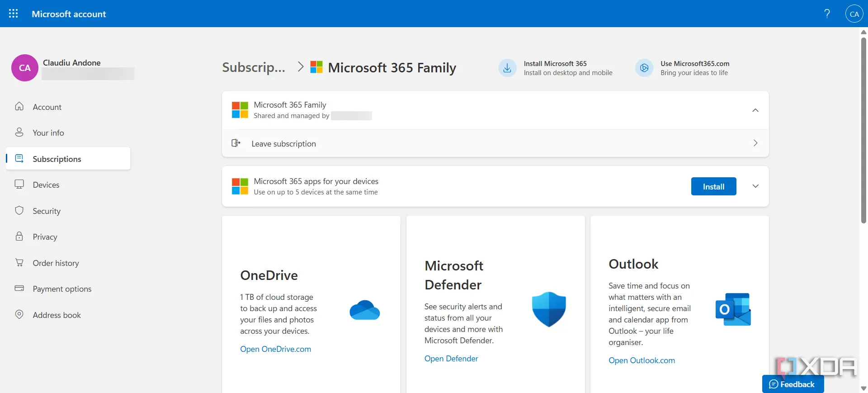
Task: Click the page vertical scrollbar thumb
Action: click(863, 130)
